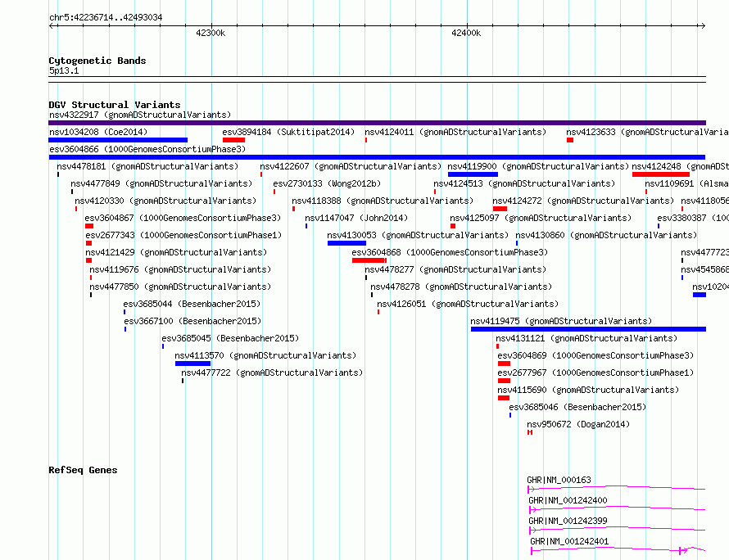This screenshot has height=560, width=729.
Task: Open esv3685046 (Besenbacher2015) label
Action: pyautogui.click(x=577, y=407)
